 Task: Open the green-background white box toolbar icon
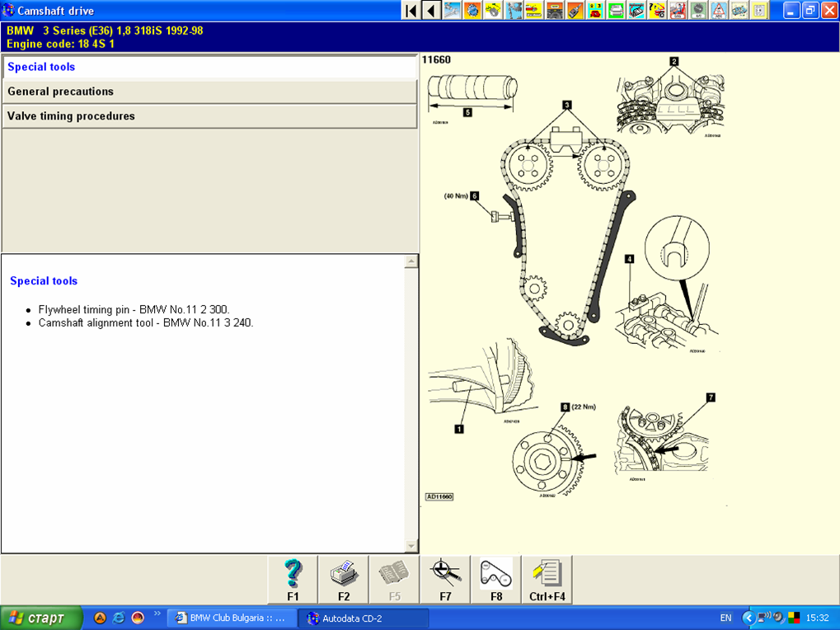[616, 10]
